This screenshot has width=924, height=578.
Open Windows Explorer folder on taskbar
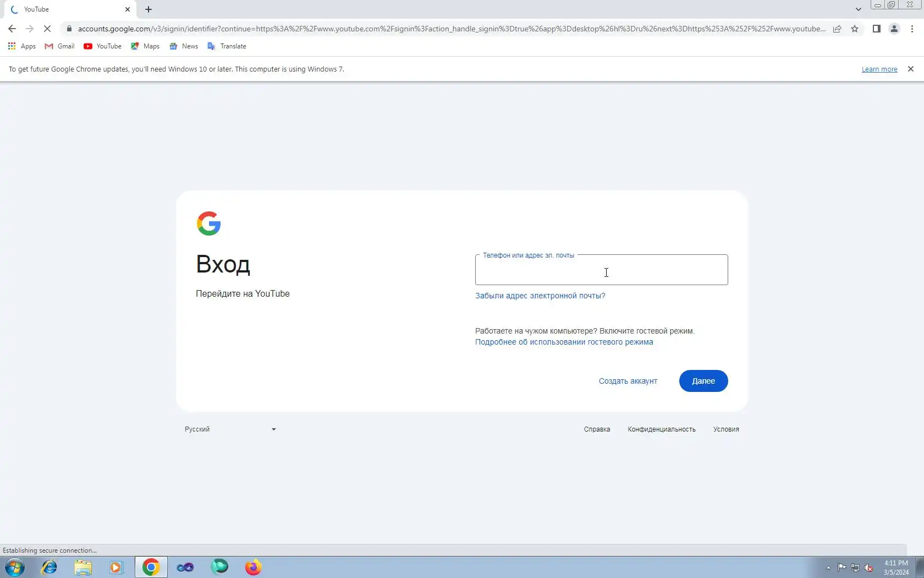pyautogui.click(x=83, y=567)
